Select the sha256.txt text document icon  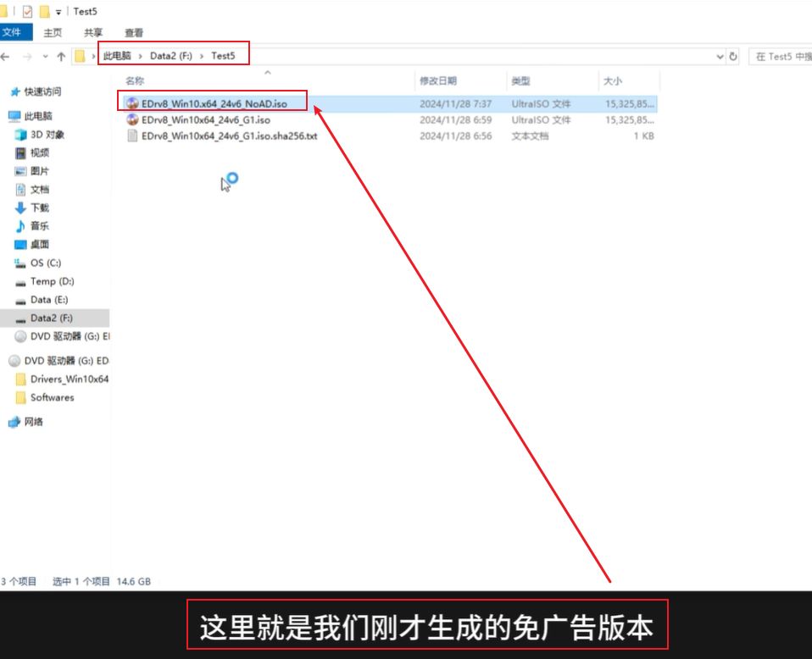point(132,136)
